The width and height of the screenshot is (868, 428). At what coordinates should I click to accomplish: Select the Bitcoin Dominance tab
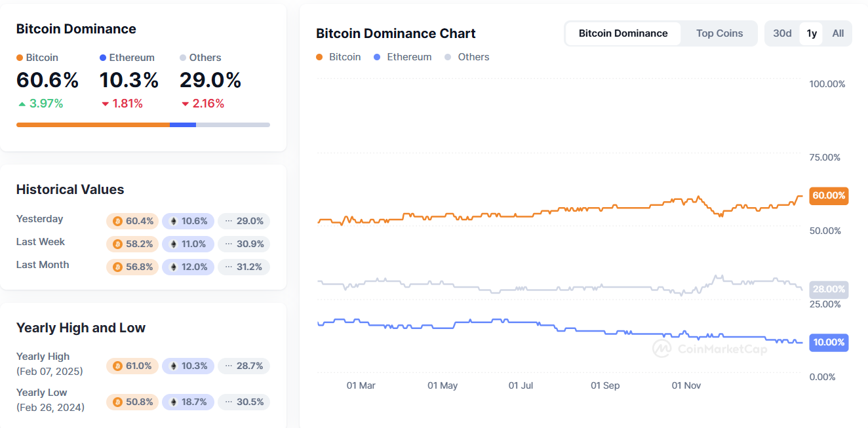623,33
